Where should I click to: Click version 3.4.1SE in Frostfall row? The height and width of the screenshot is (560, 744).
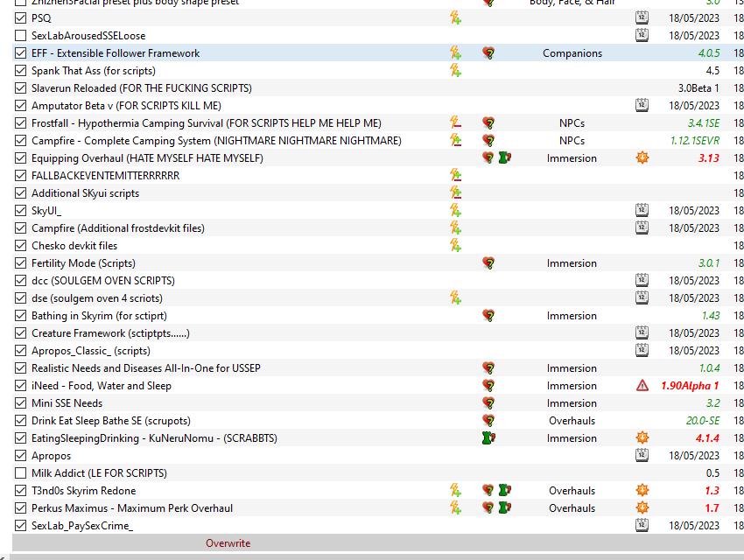[x=704, y=123]
